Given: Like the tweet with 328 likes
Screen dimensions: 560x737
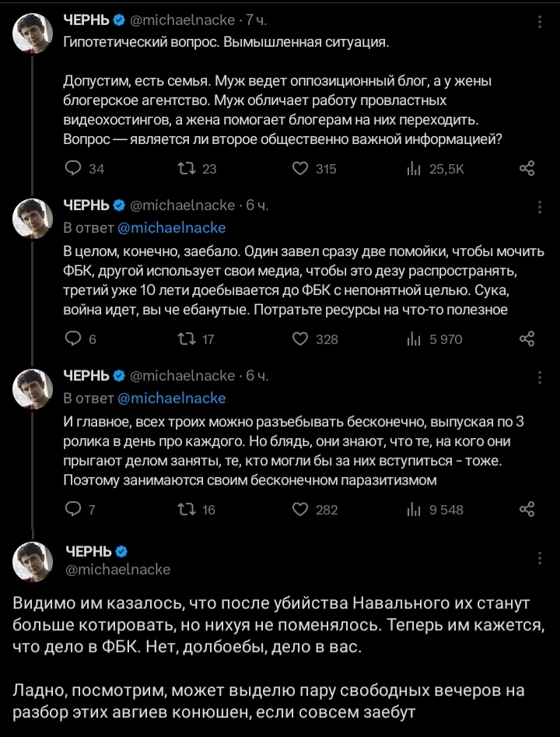Looking at the screenshot, I should coord(302,339).
